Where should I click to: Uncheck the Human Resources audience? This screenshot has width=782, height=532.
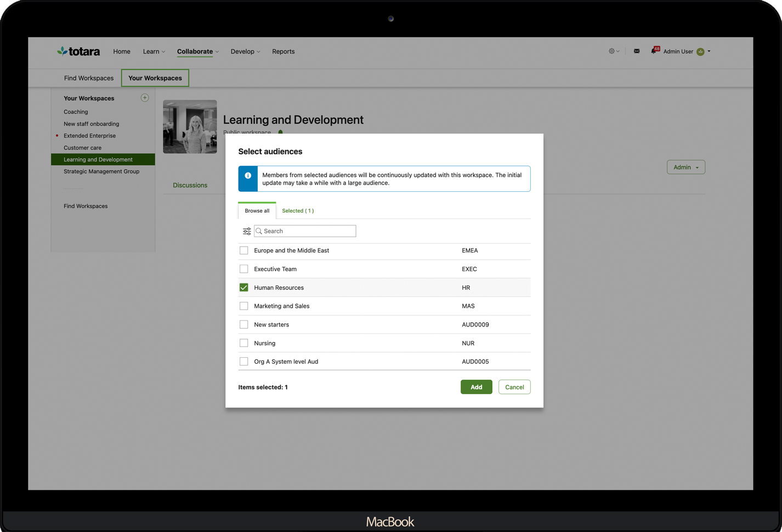(x=243, y=287)
